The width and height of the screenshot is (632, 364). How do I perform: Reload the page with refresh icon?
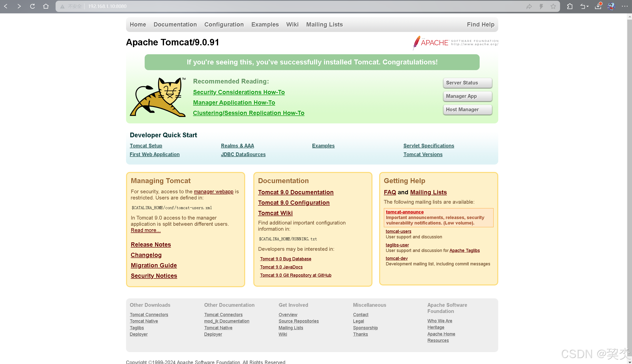33,6
